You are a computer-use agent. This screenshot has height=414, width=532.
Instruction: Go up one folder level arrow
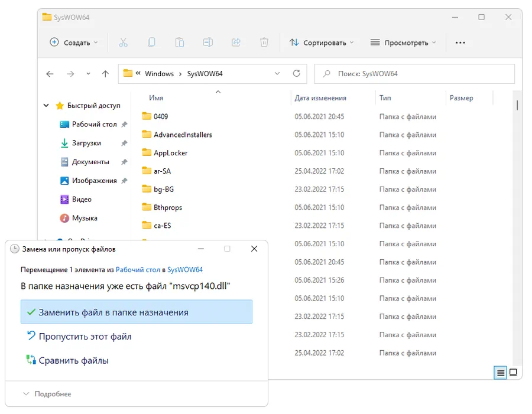tap(105, 74)
